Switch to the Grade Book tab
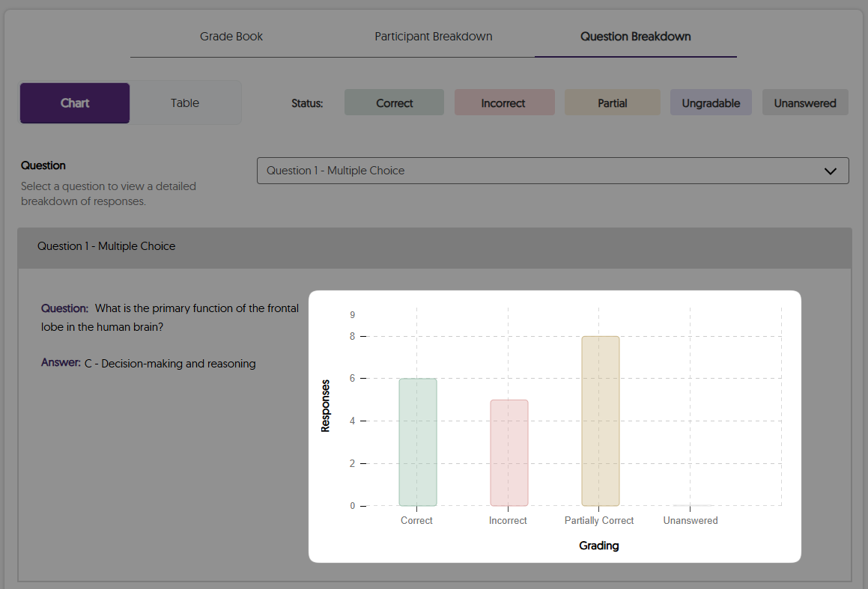The image size is (868, 589). pos(231,36)
